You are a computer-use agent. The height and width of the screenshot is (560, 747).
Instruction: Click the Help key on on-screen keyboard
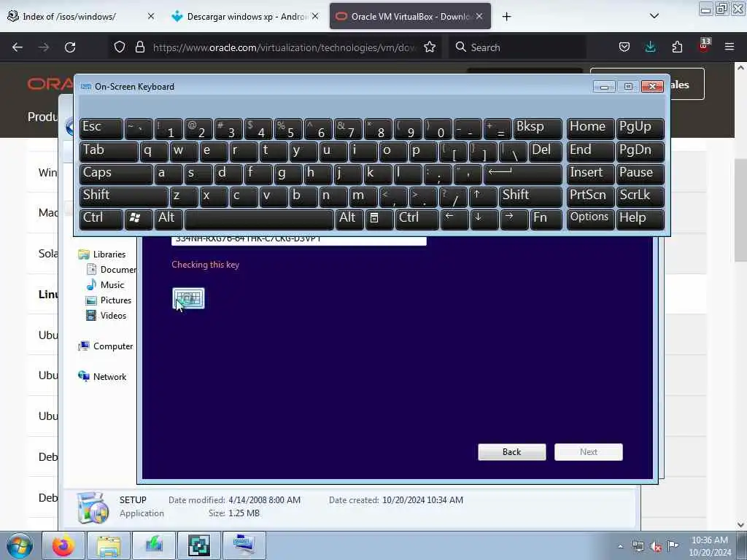640,219
